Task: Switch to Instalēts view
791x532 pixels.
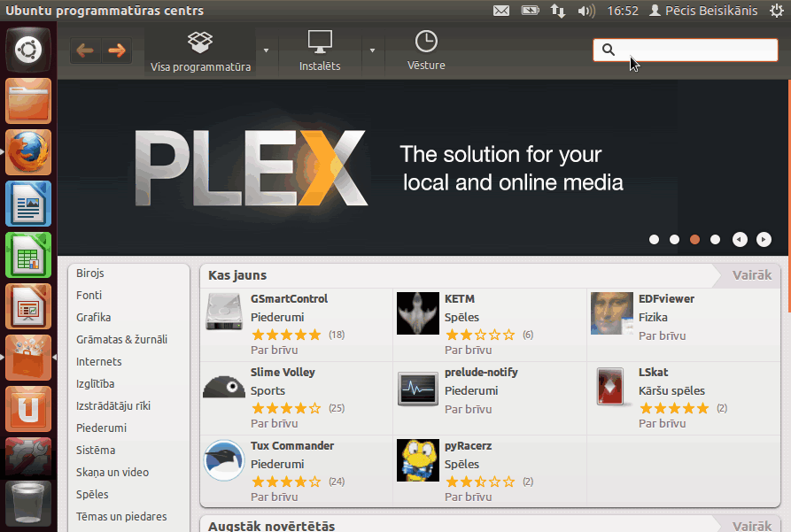Action: 320,51
